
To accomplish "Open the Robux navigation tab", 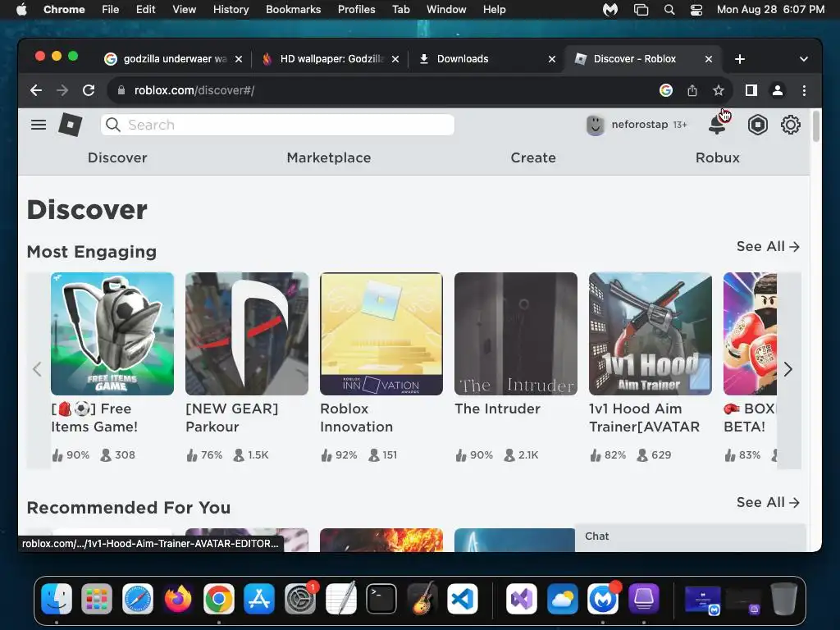I will pos(717,157).
